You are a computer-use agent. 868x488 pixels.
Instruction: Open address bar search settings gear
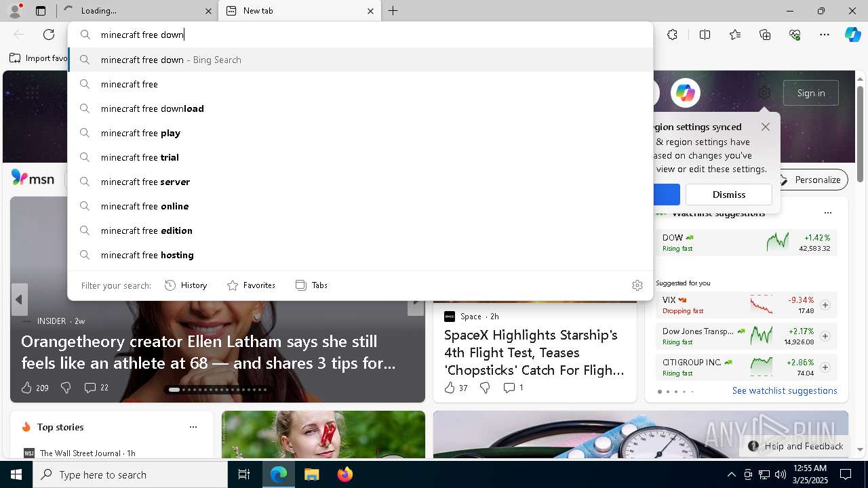pyautogui.click(x=637, y=285)
